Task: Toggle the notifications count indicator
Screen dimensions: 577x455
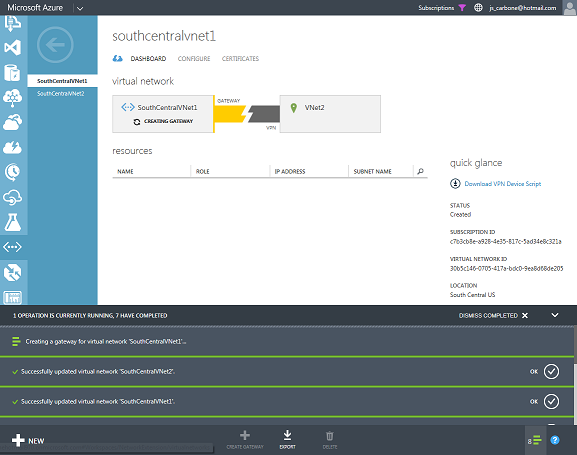Action: pyautogui.click(x=534, y=440)
